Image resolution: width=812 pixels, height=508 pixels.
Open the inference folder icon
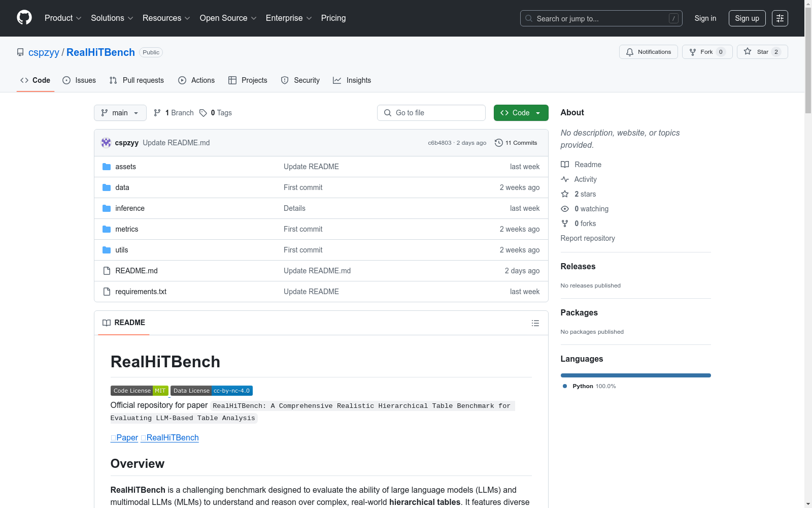pos(107,208)
